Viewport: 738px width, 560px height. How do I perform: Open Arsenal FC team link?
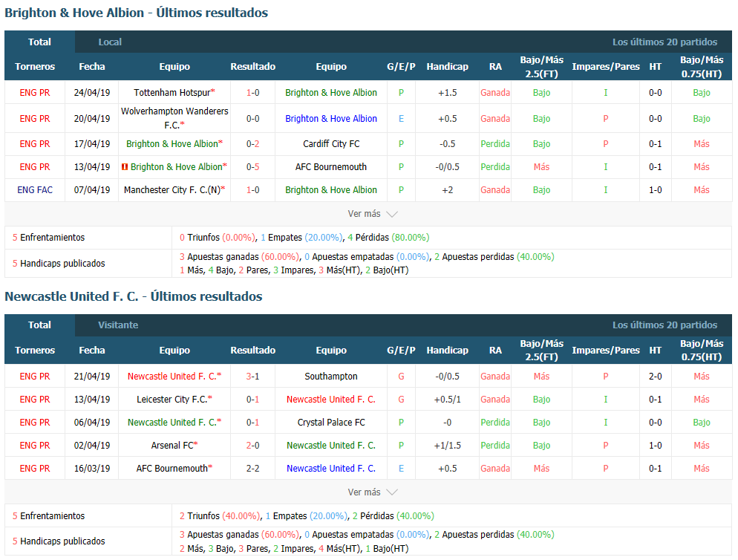(x=172, y=446)
